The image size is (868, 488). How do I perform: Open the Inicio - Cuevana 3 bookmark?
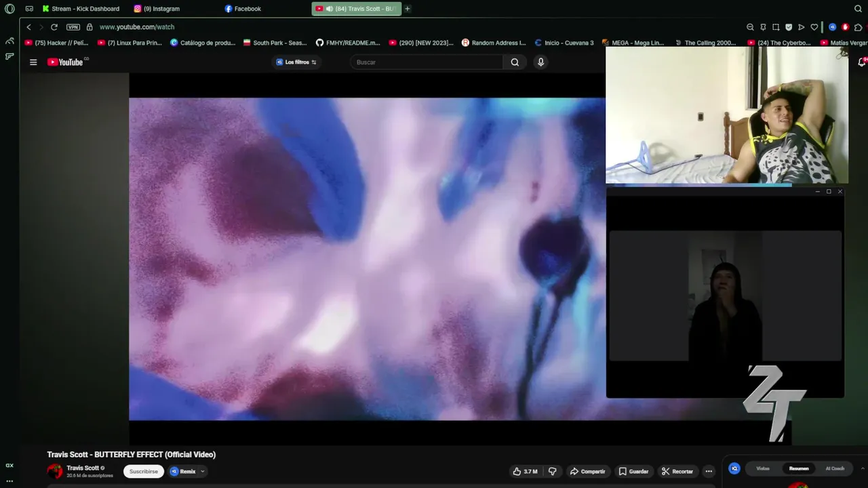click(x=564, y=43)
